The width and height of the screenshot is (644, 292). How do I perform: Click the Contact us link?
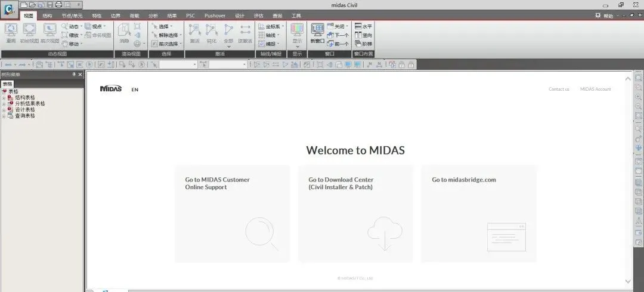559,89
